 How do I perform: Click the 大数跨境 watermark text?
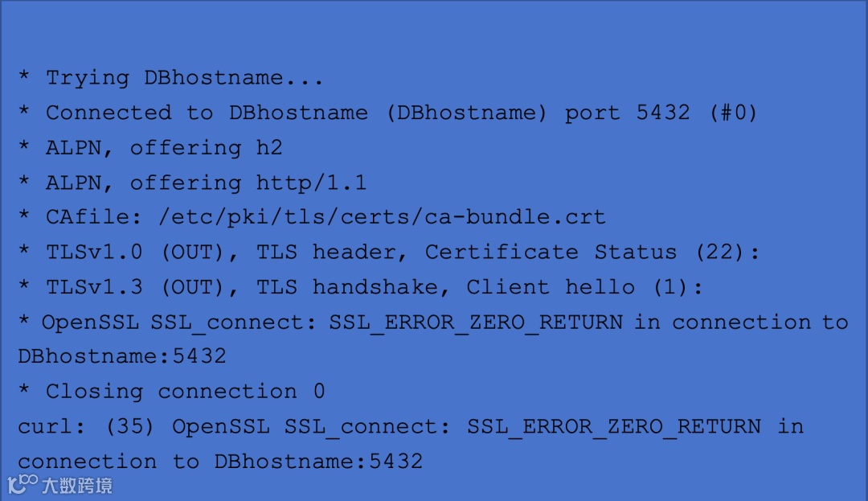tap(77, 485)
